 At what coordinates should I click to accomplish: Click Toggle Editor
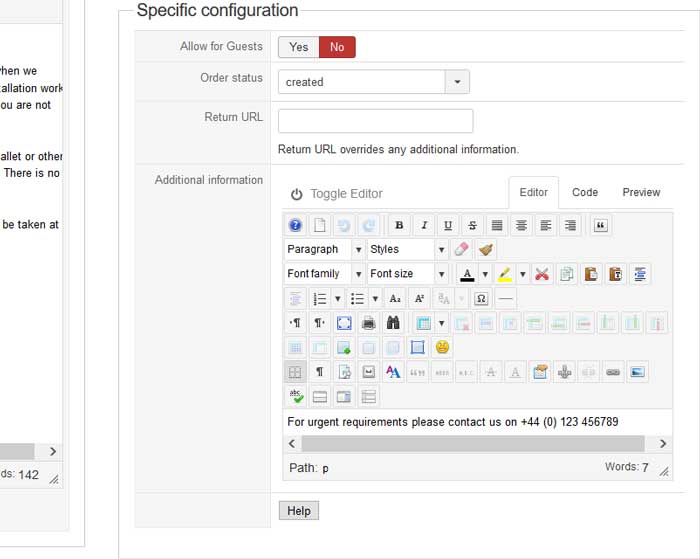pyautogui.click(x=336, y=194)
